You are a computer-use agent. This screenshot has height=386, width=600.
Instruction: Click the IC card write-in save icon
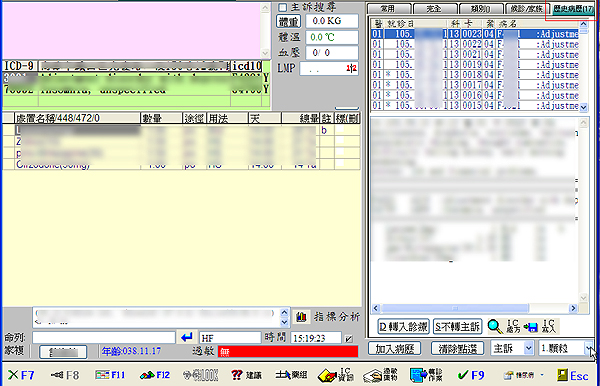tap(531, 327)
